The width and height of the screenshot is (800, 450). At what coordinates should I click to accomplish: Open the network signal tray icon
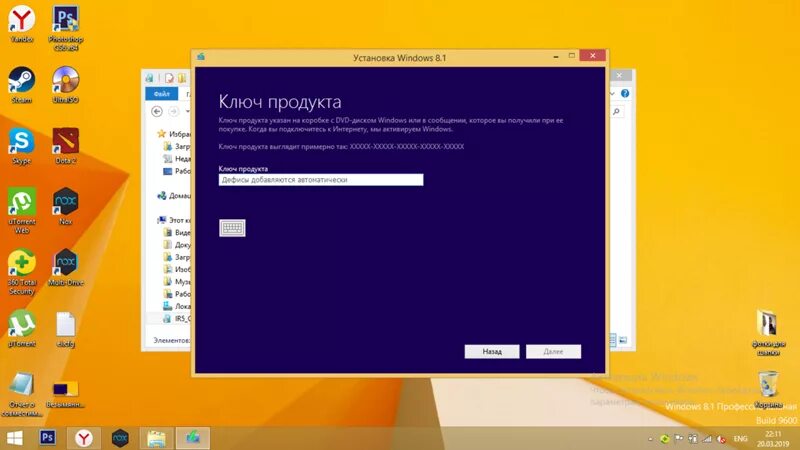[707, 439]
